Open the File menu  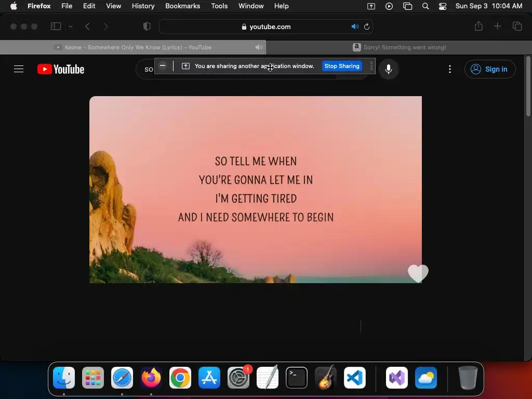point(67,6)
